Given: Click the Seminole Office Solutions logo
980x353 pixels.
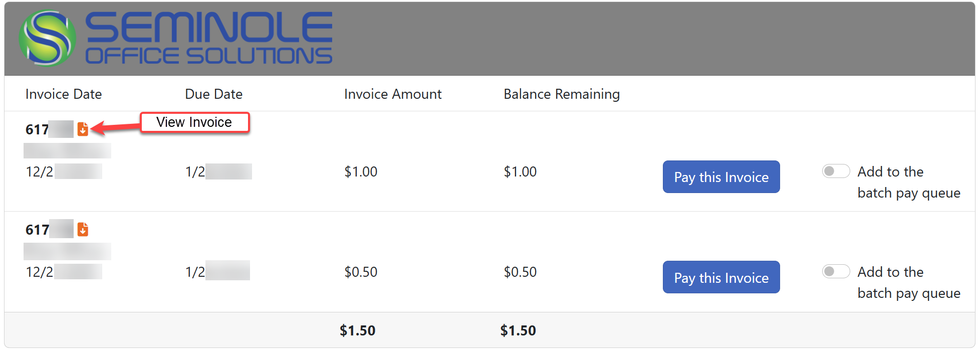Looking at the screenshot, I should point(175,37).
